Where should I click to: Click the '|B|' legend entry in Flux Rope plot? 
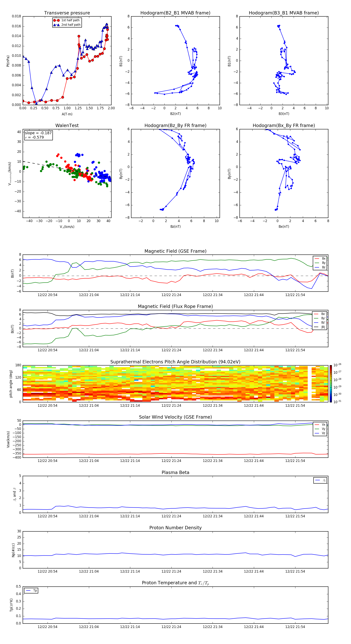coord(320,327)
